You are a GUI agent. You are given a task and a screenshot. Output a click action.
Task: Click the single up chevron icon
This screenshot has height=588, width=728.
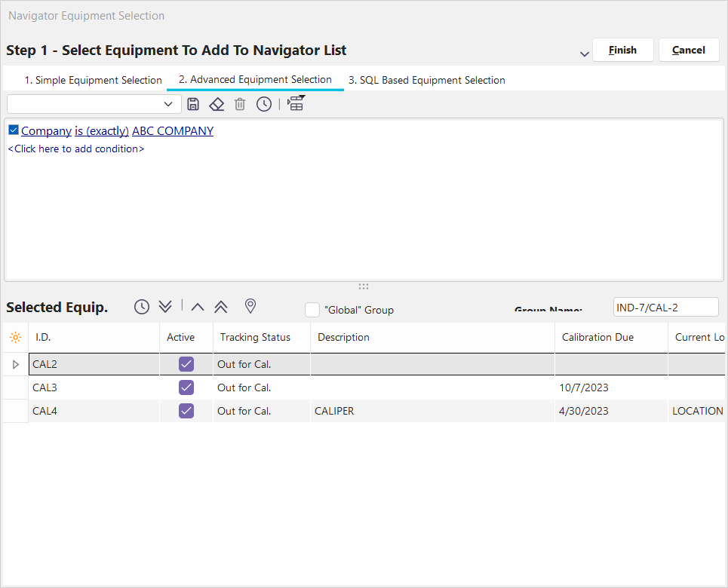[198, 306]
